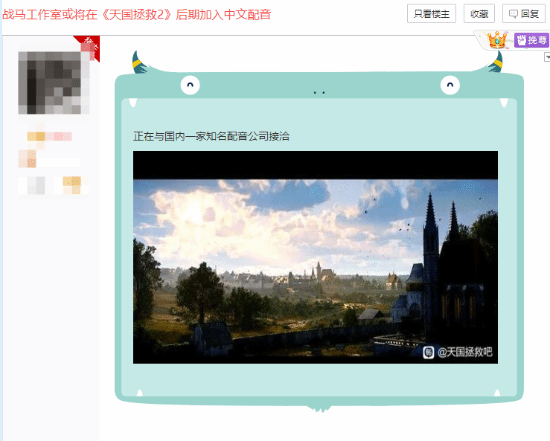Open the castle landscape image
Screen dimensions: 550x441
pyautogui.click(x=315, y=257)
